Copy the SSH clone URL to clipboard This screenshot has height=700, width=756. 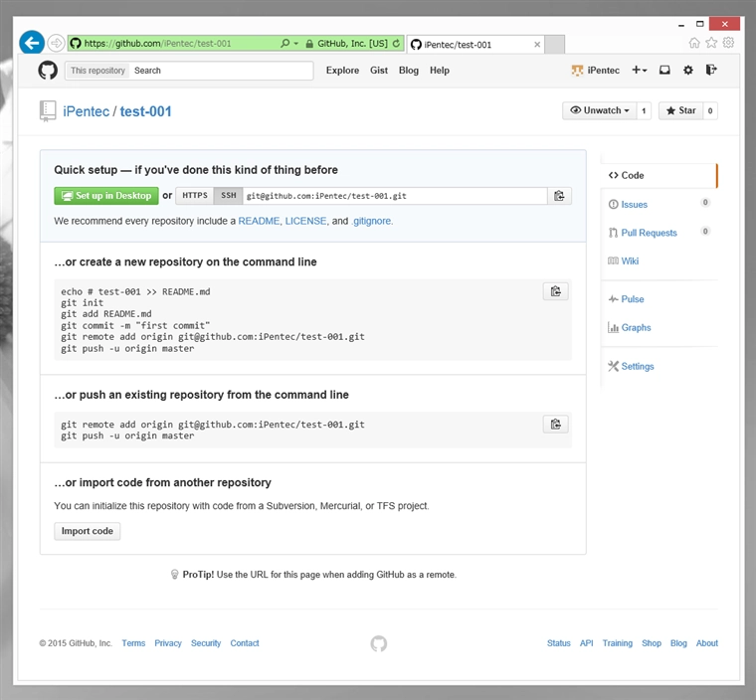point(559,196)
